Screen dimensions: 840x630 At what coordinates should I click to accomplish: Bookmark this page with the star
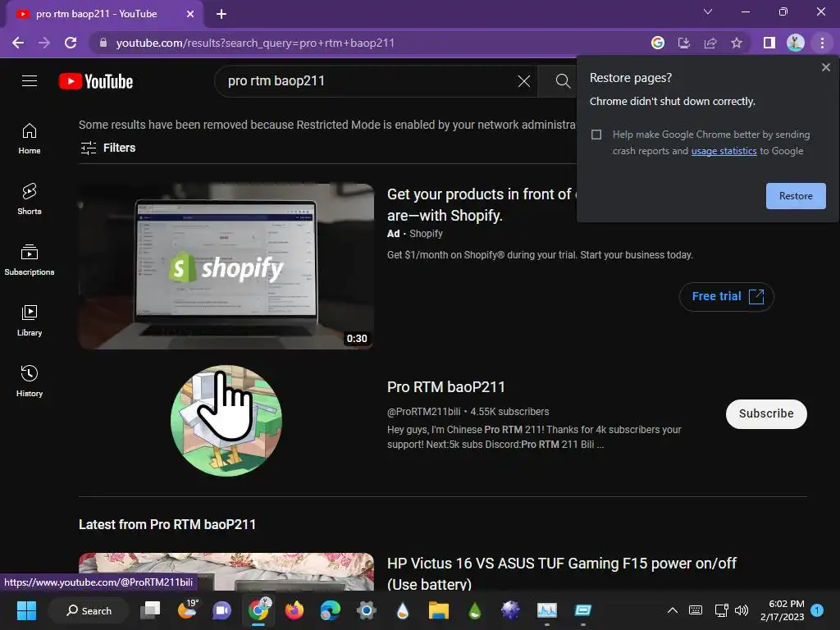[737, 43]
